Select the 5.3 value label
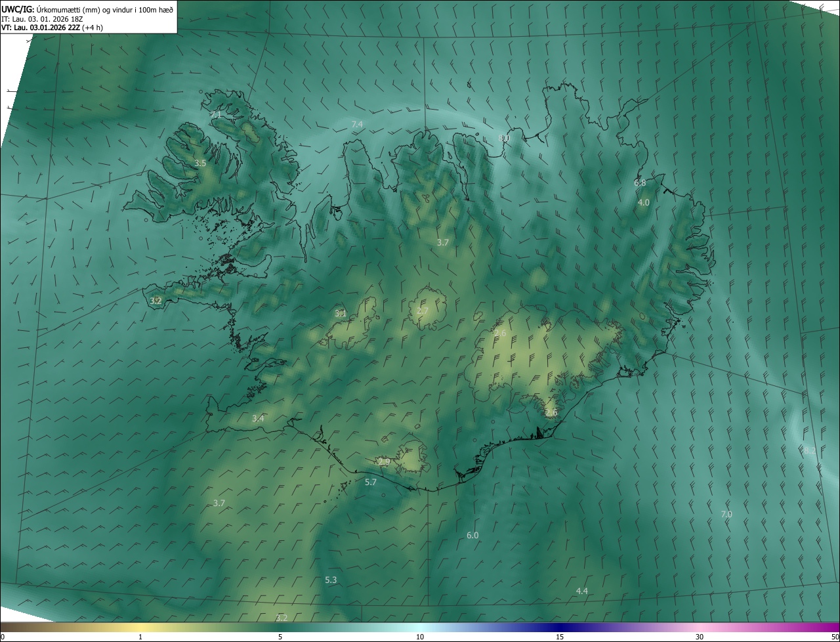 pyautogui.click(x=331, y=580)
